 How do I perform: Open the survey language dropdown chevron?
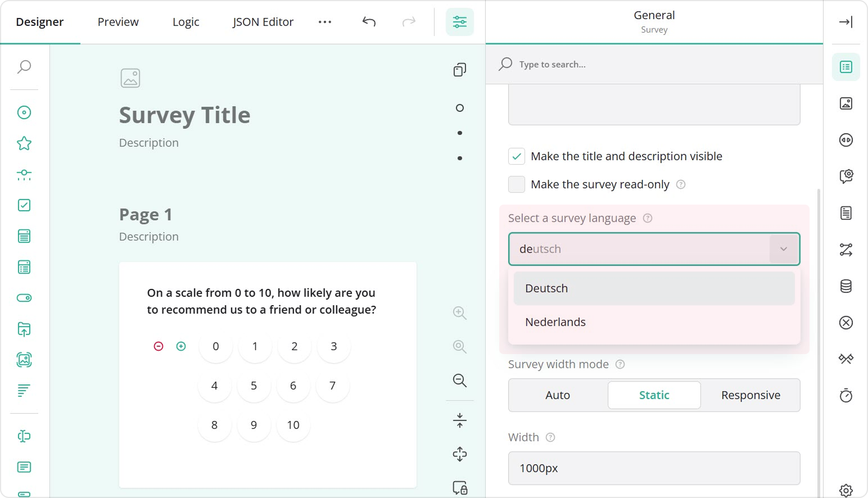783,249
